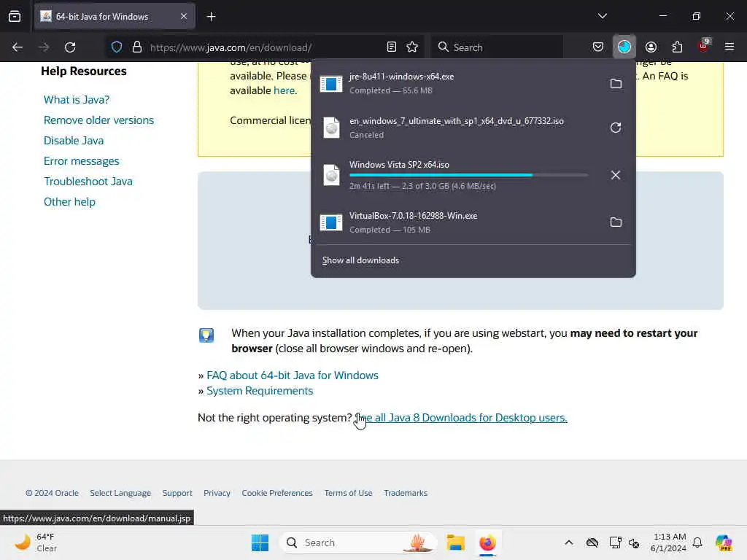Open the Privacy footer link
This screenshot has height=560, width=747.
(x=217, y=493)
